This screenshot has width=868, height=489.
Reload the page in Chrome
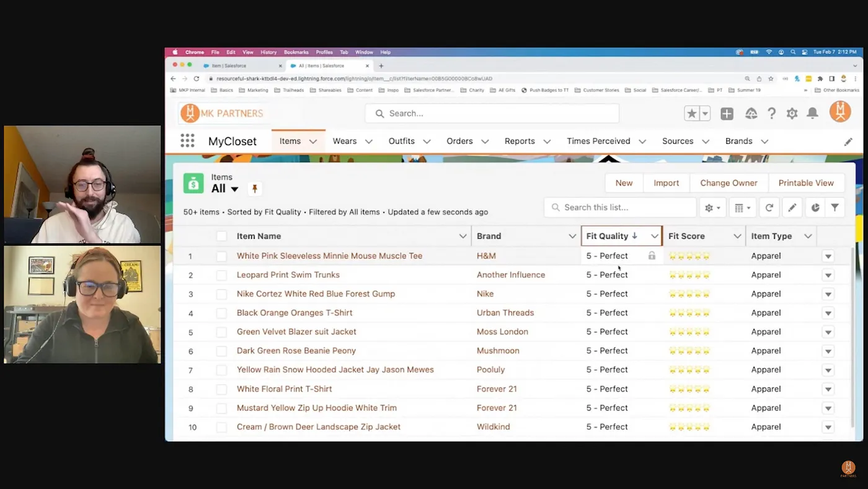197,79
